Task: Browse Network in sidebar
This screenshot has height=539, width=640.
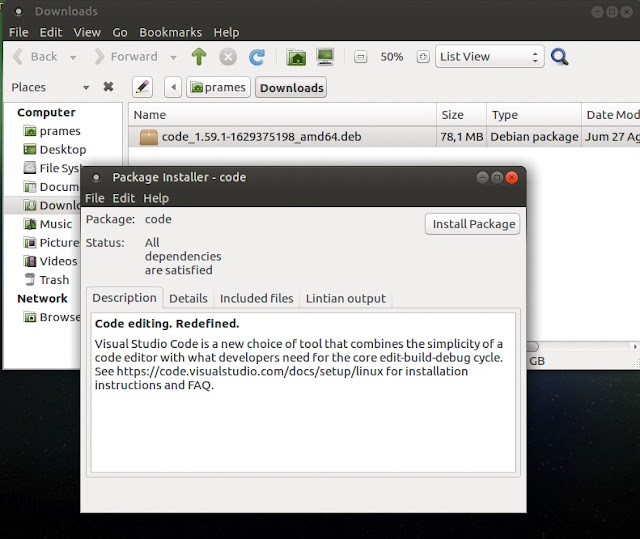Action: pos(51,317)
